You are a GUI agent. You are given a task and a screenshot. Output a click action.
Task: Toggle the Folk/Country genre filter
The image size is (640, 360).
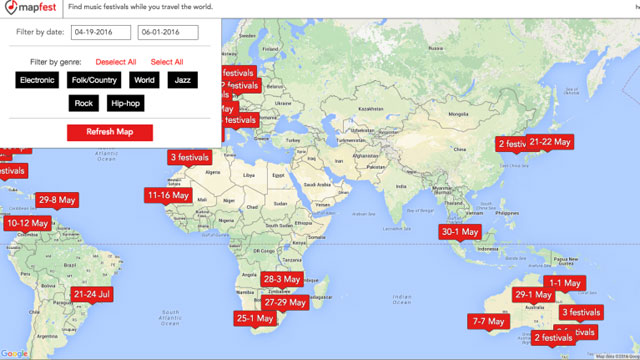[x=94, y=80]
